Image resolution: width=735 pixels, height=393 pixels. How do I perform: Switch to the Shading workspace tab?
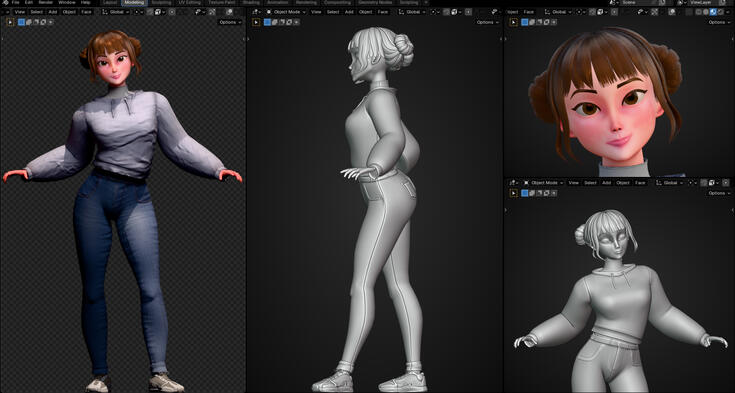252,2
